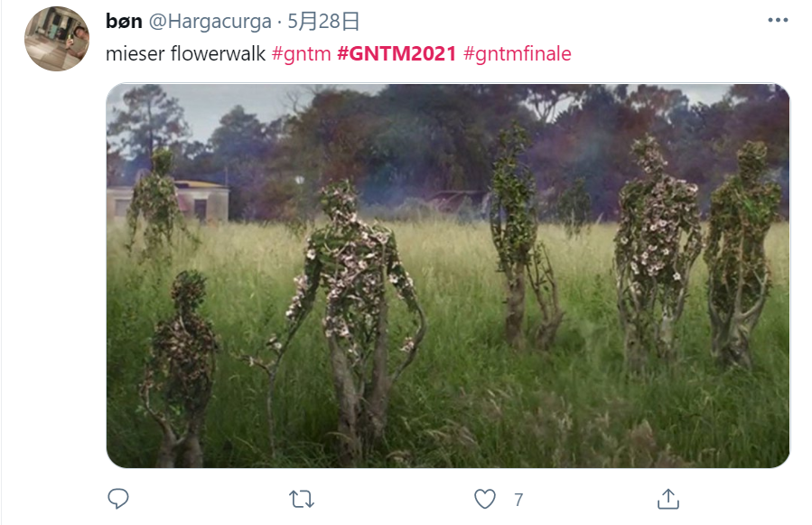Browse the #gntmfinale hashtag
The height and width of the screenshot is (525, 812).
518,53
